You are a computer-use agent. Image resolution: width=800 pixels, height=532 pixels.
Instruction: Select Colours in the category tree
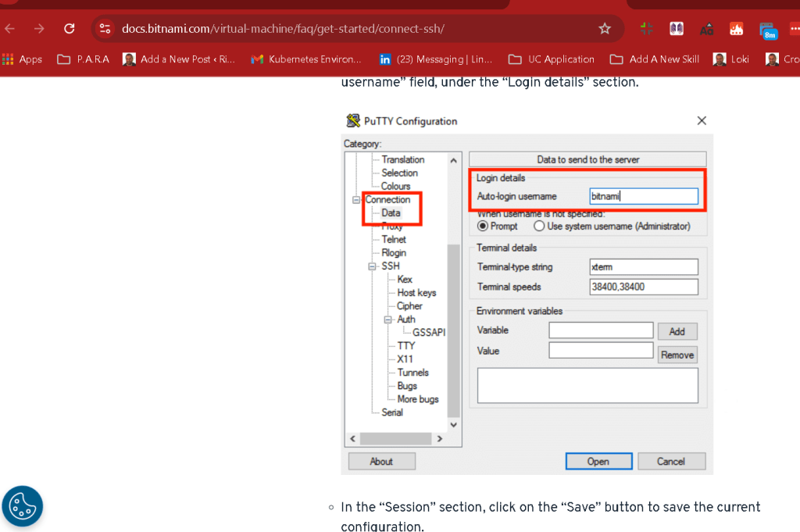click(395, 186)
